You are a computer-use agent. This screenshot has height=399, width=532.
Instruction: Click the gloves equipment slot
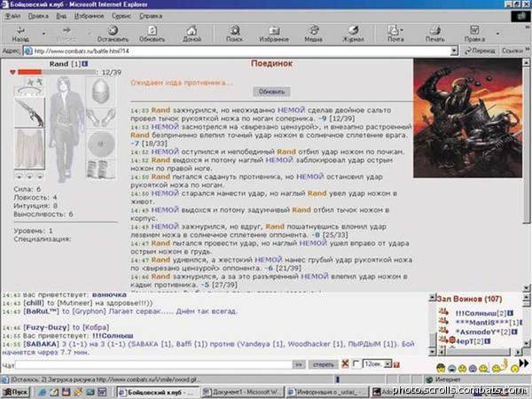[x=100, y=118]
